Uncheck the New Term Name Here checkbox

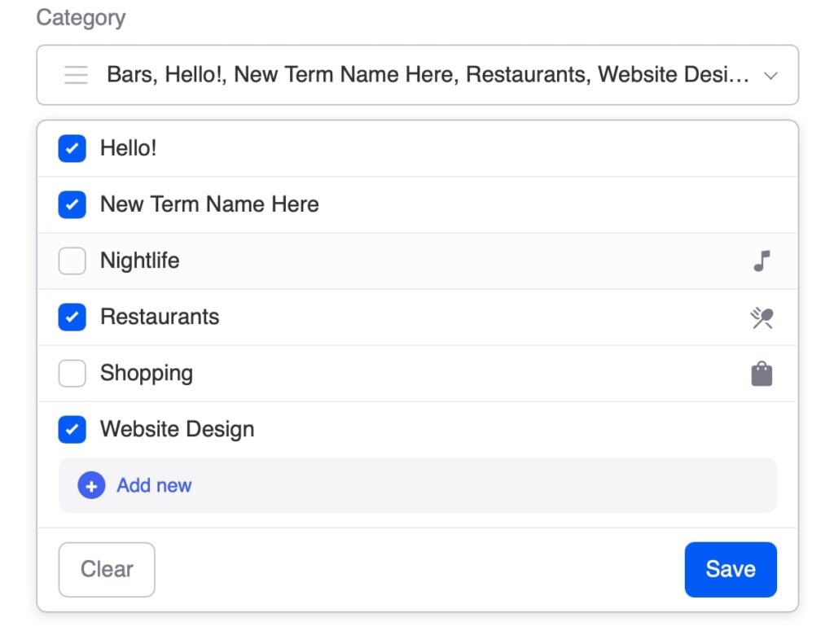pos(72,205)
